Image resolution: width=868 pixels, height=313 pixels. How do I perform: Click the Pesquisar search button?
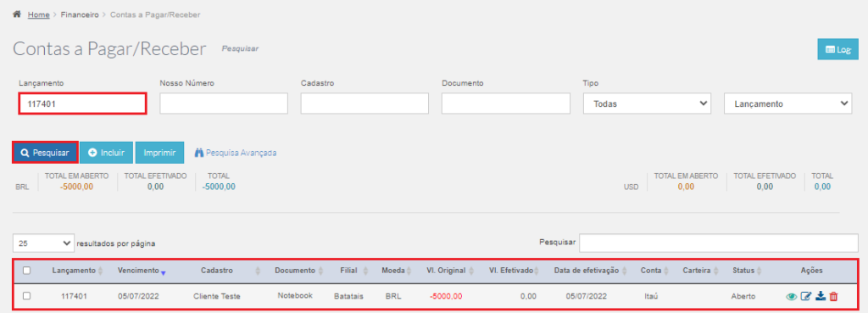[x=45, y=153]
